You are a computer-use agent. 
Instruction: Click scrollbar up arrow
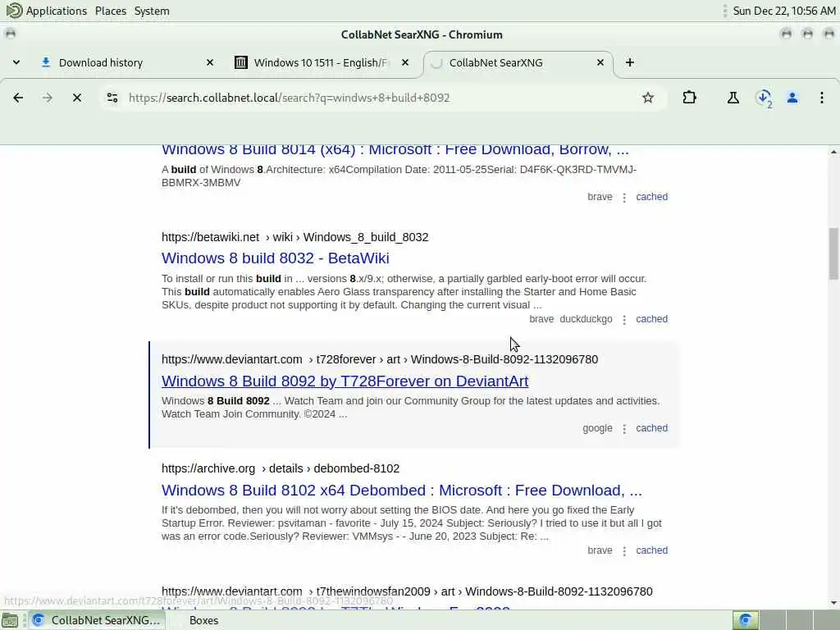(x=833, y=152)
